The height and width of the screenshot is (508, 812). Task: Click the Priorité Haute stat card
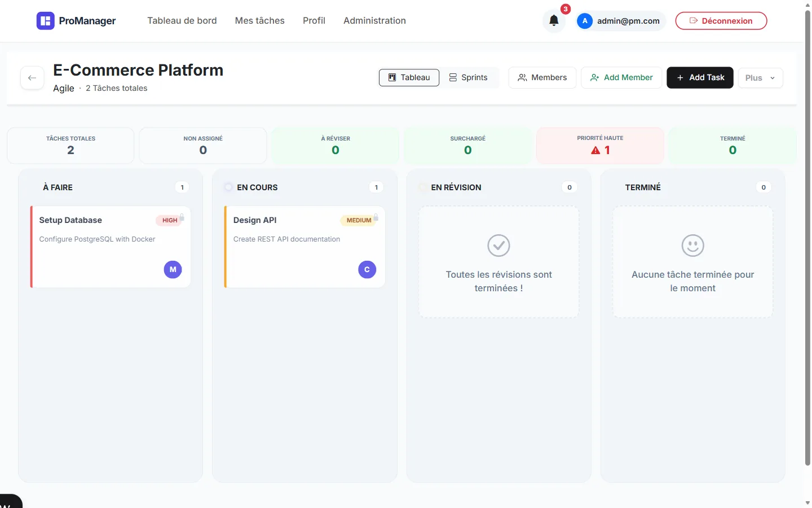point(600,146)
